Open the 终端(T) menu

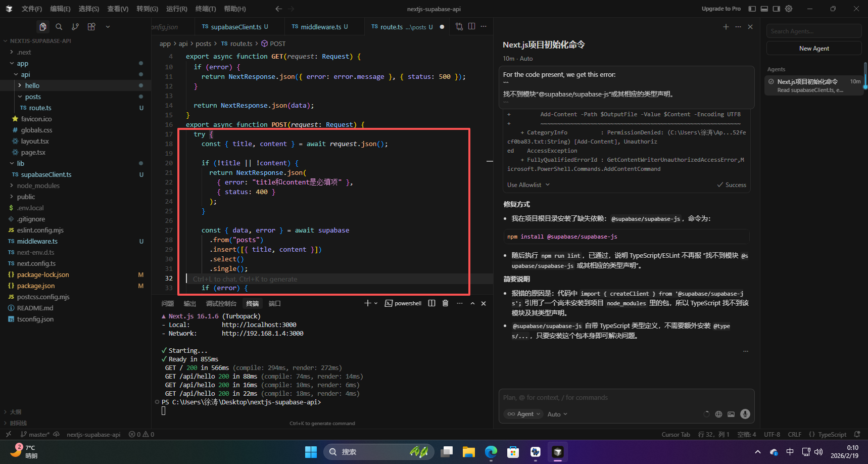point(206,9)
